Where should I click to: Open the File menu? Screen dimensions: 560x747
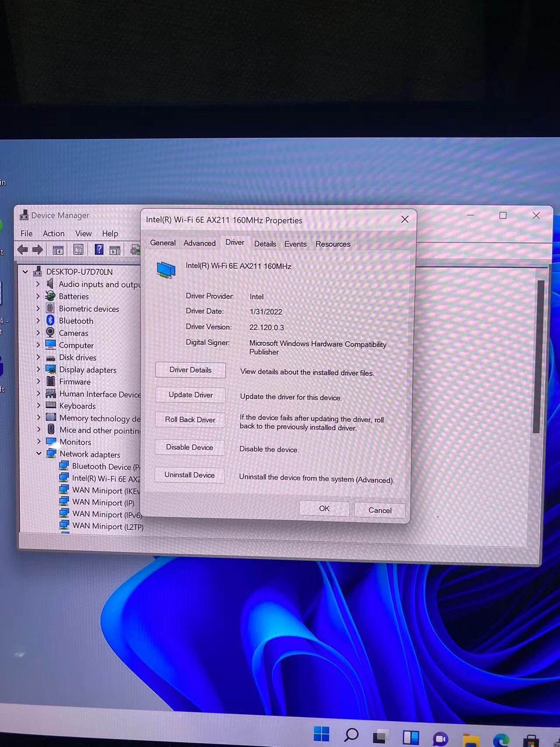tap(27, 233)
